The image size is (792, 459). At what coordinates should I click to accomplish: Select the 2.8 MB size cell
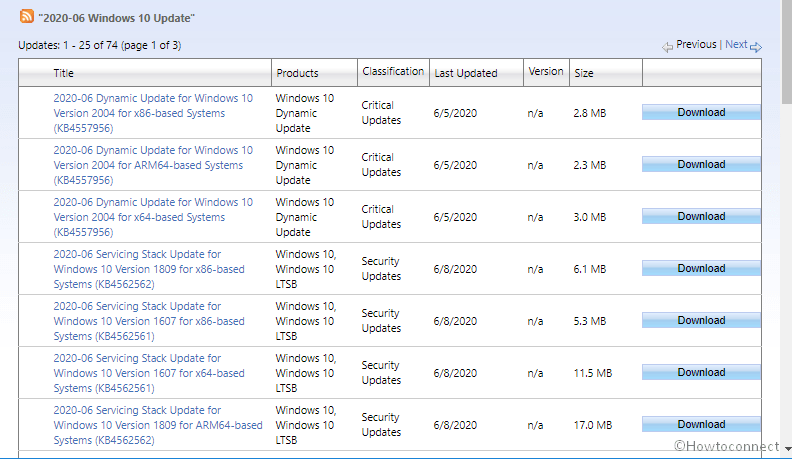(x=589, y=113)
